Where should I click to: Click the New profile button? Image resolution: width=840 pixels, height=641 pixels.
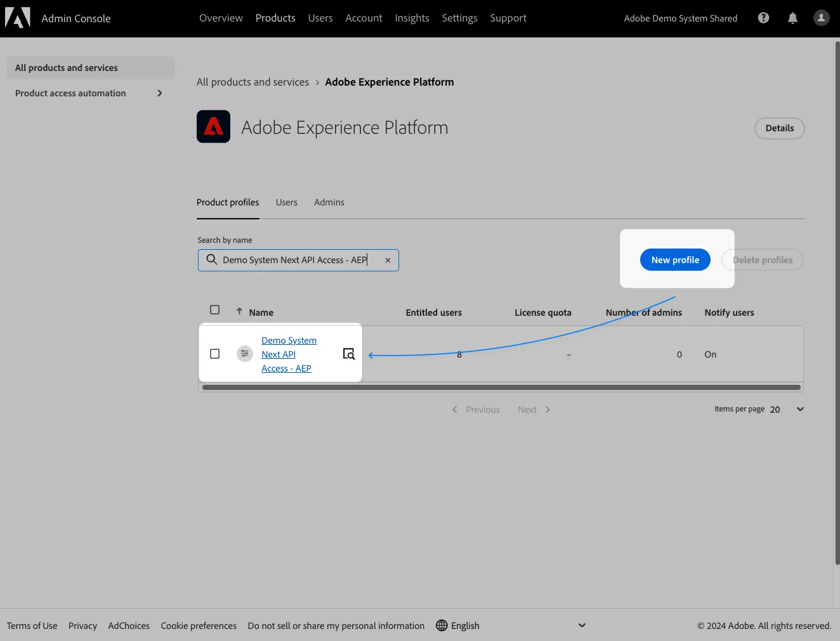point(675,260)
